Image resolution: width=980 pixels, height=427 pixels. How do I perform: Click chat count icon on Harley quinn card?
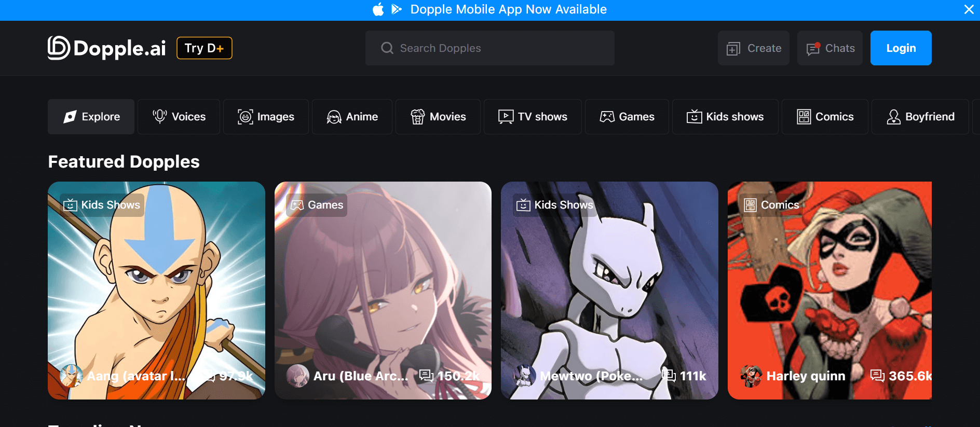[x=877, y=376]
